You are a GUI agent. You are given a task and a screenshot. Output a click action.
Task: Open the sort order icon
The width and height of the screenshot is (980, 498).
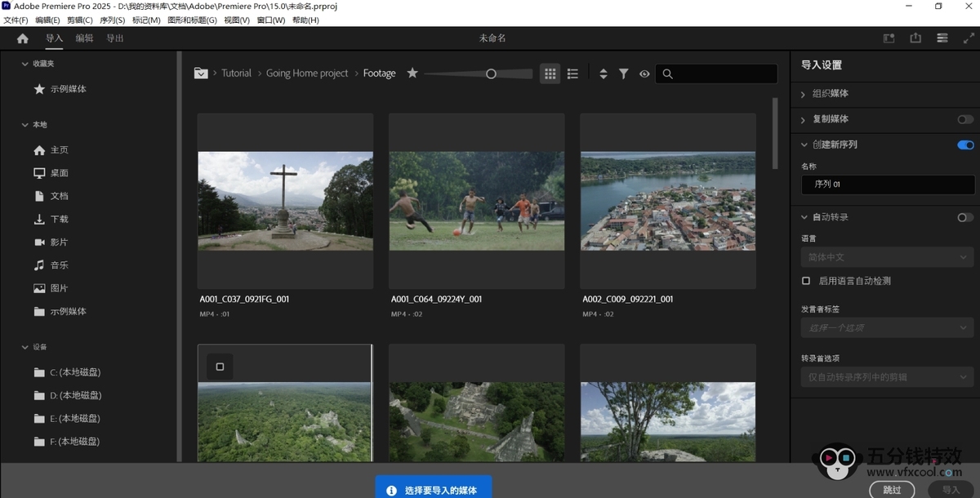(604, 73)
